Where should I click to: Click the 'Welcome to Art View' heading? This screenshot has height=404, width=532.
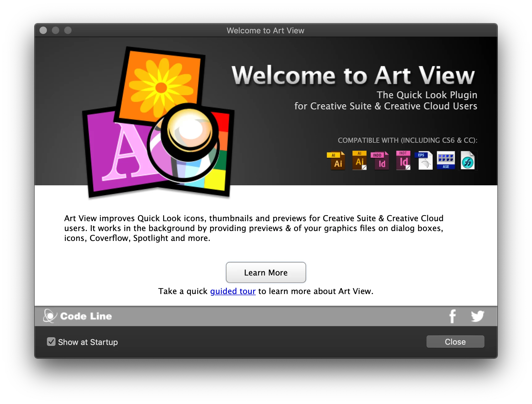point(353,75)
